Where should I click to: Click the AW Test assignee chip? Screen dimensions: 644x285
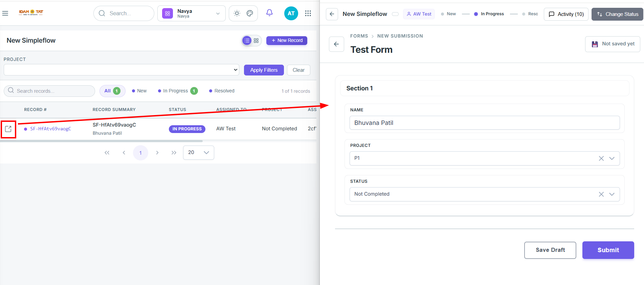419,14
